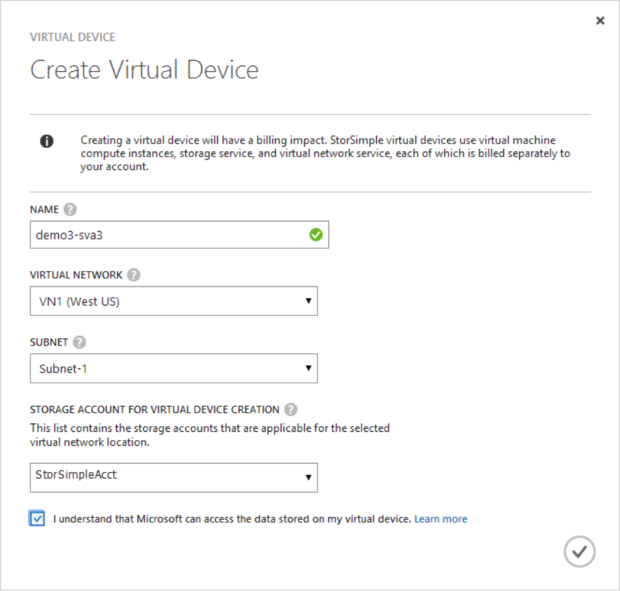Screen dimensions: 620x591
Task: Open the StorSimpleAcct storage account dropdown
Action: (174, 478)
